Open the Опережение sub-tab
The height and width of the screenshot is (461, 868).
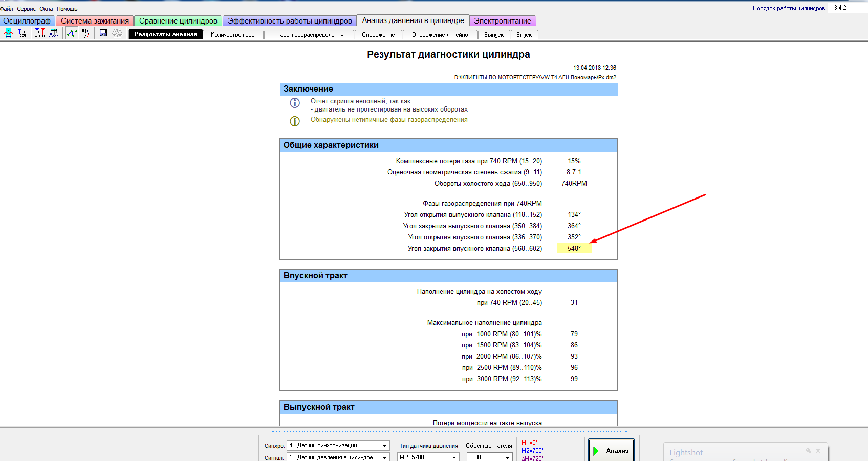(378, 35)
